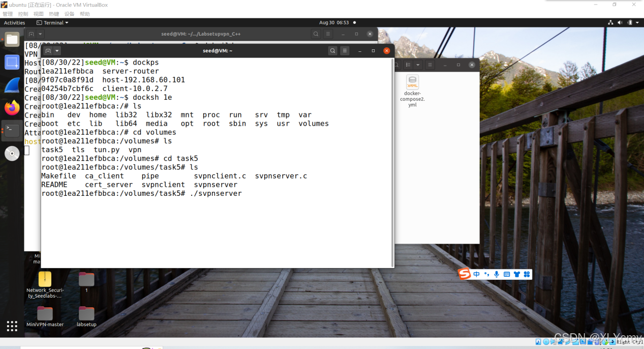Open the 视图 menu in VirtualBox
The width and height of the screenshot is (644, 349).
click(x=39, y=14)
